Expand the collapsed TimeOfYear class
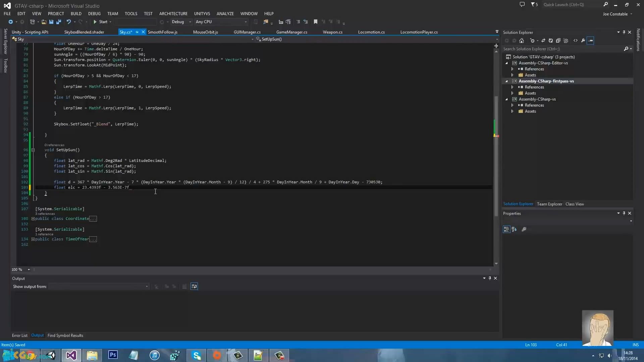 point(33,239)
